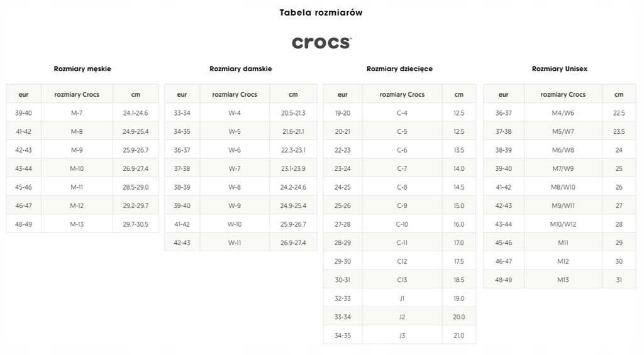Image resolution: width=644 pixels, height=355 pixels.
Task: Click the M-7 size cell
Action: pos(77,112)
